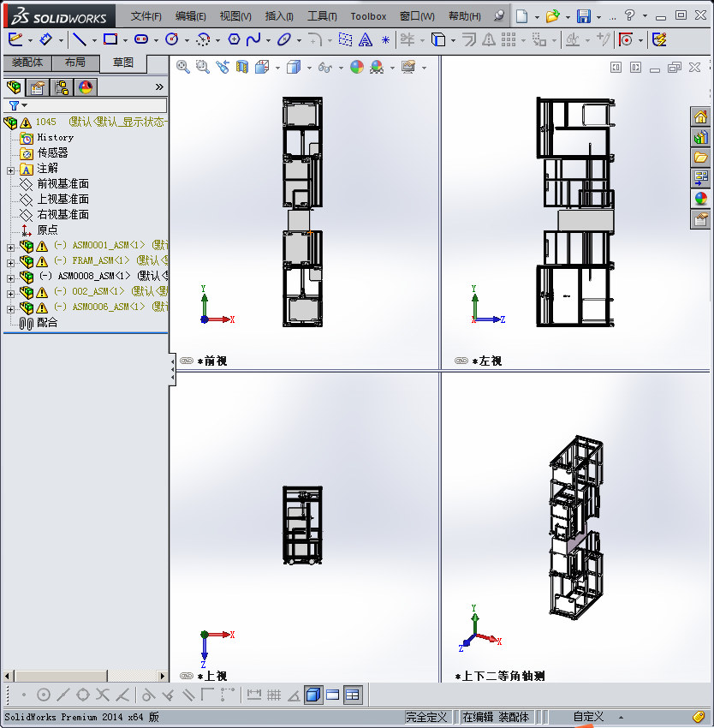Expand FeatureManager tabs with double chevron
This screenshot has width=714, height=728.
[x=159, y=87]
